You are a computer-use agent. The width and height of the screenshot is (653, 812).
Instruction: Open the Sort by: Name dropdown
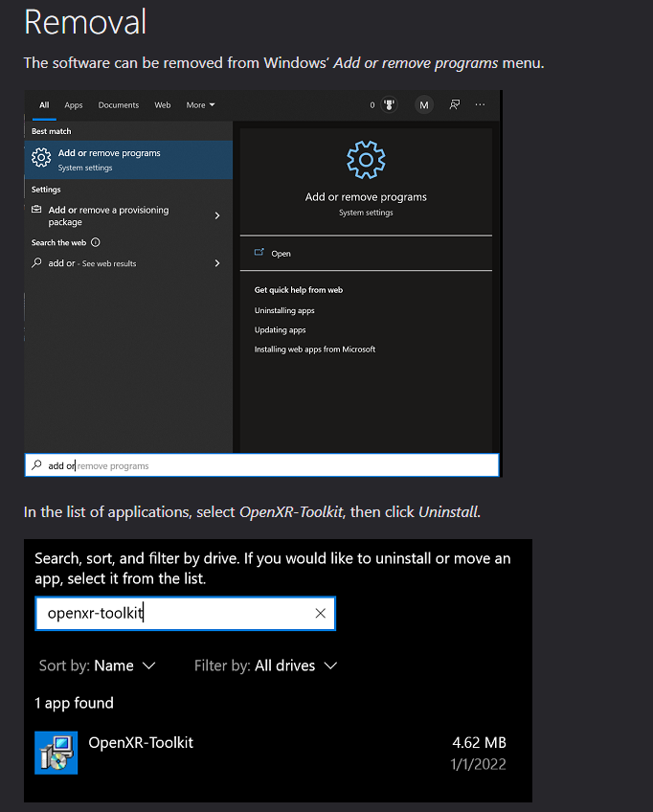tap(98, 665)
